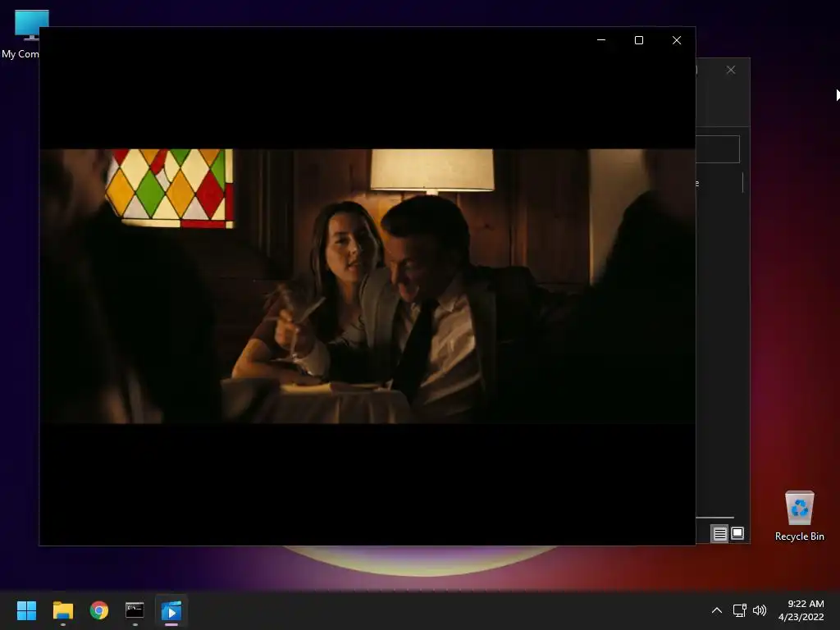Launch Google Chrome from the taskbar
Screen dimensions: 840x630
[x=99, y=610]
